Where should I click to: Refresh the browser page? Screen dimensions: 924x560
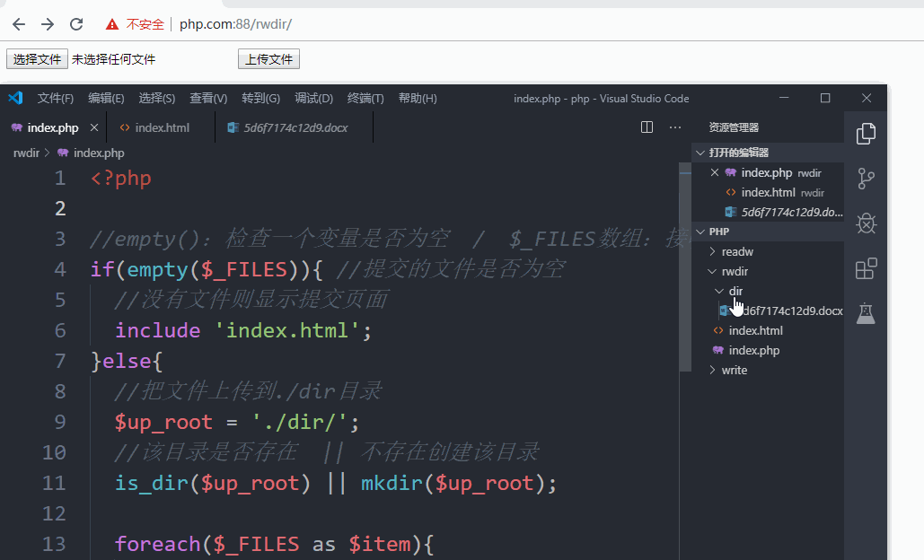[75, 24]
